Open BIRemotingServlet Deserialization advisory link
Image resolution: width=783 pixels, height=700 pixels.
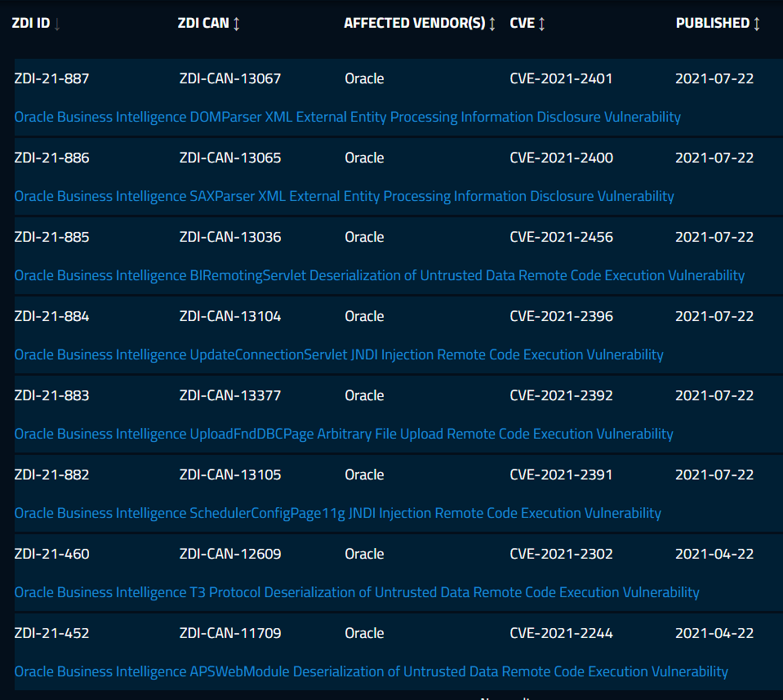coord(380,275)
